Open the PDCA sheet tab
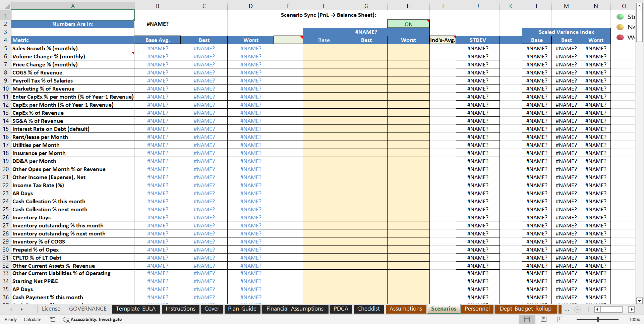 [341, 309]
